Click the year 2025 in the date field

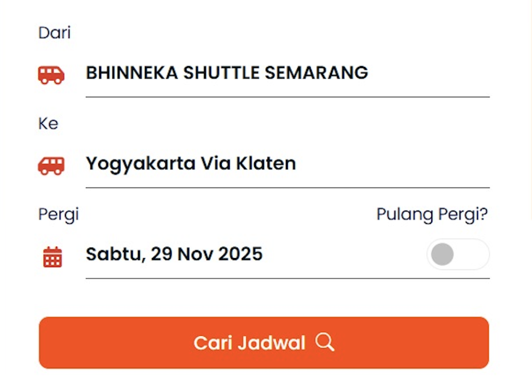[x=240, y=254]
